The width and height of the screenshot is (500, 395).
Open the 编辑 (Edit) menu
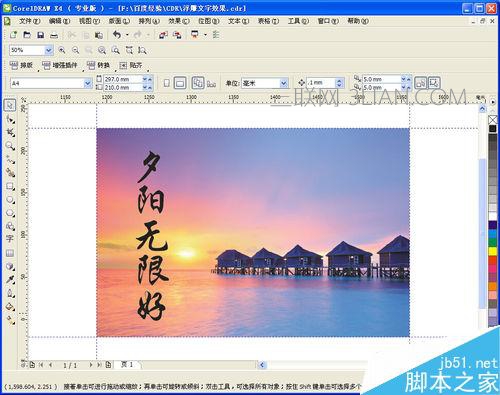pyautogui.click(x=60, y=21)
